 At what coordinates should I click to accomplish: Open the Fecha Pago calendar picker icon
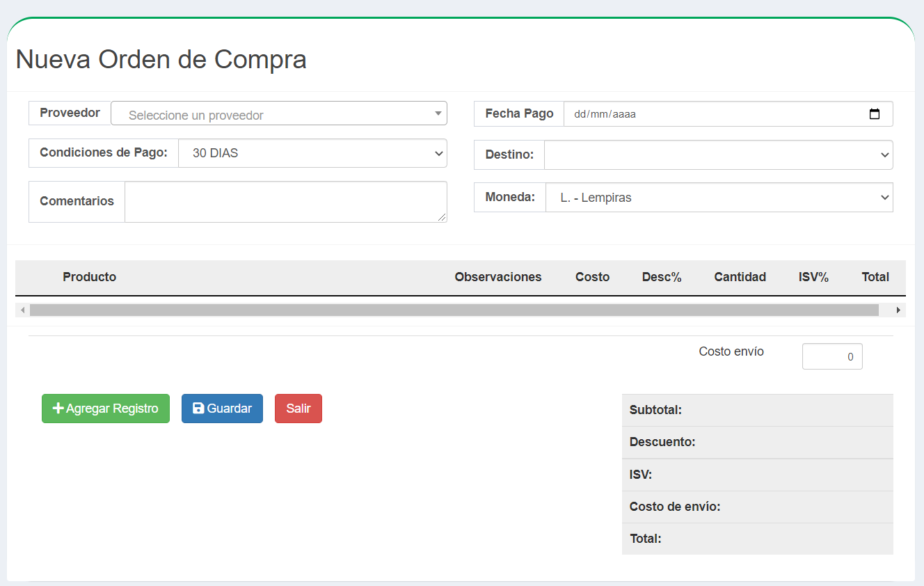pos(875,113)
